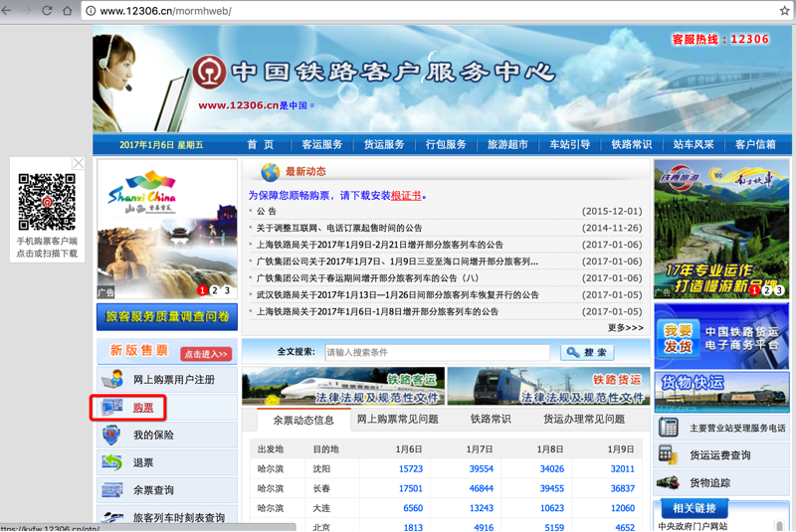Viewport: 796px width, 532px height.
Task: Open the 上海铁路局 1月9日-2月21日 train notice
Action: coord(380,245)
